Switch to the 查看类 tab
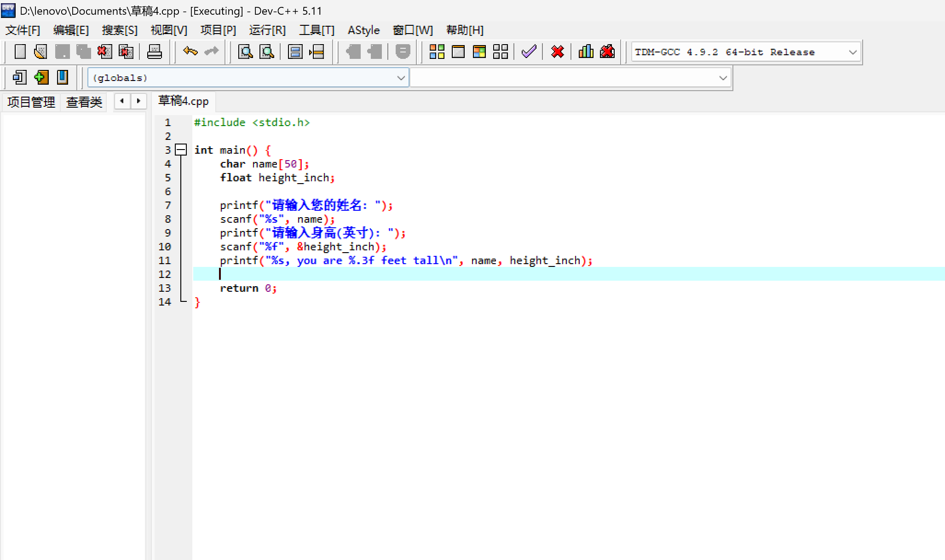 84,102
